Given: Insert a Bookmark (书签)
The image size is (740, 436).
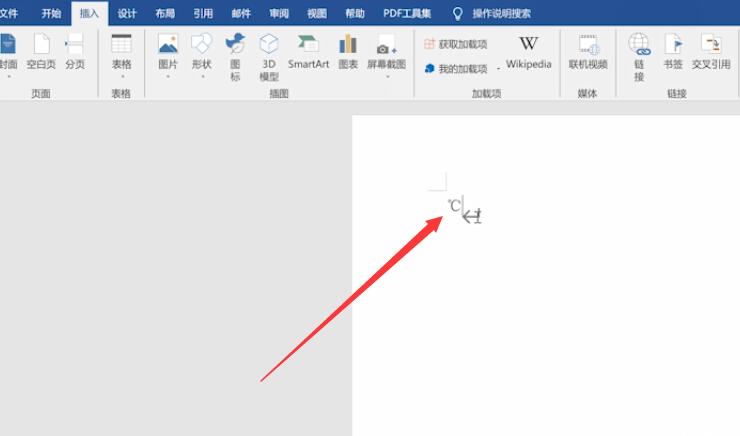Looking at the screenshot, I should [x=673, y=52].
